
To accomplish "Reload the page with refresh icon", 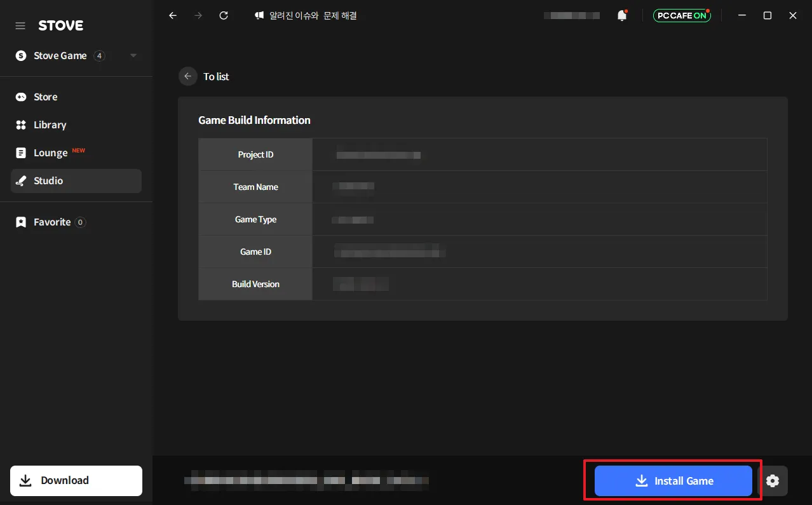I will click(224, 15).
